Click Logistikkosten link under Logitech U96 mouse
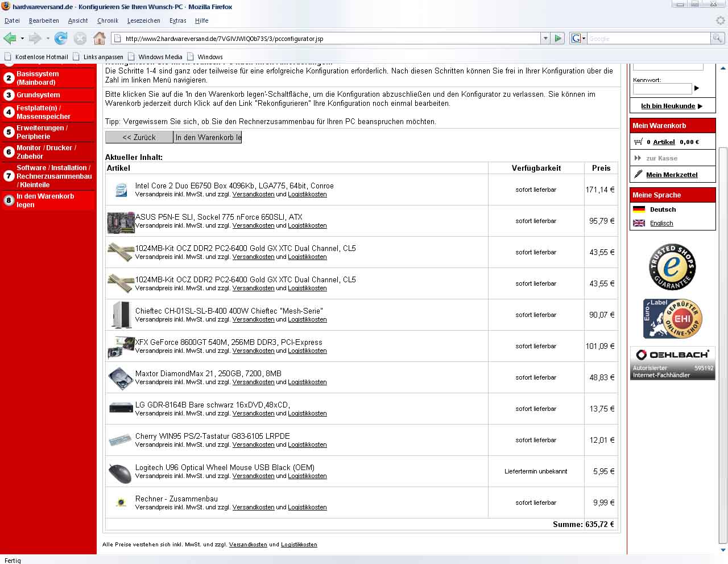 coord(307,476)
